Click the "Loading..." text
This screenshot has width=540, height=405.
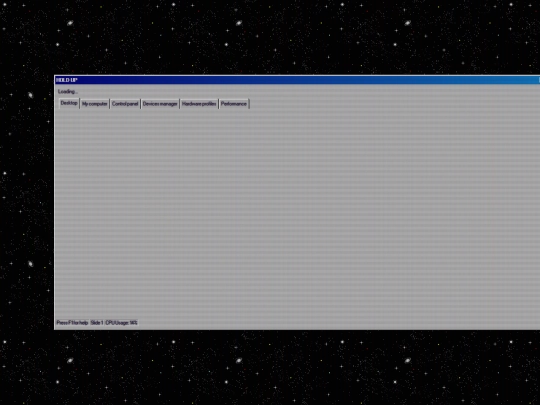click(68, 92)
